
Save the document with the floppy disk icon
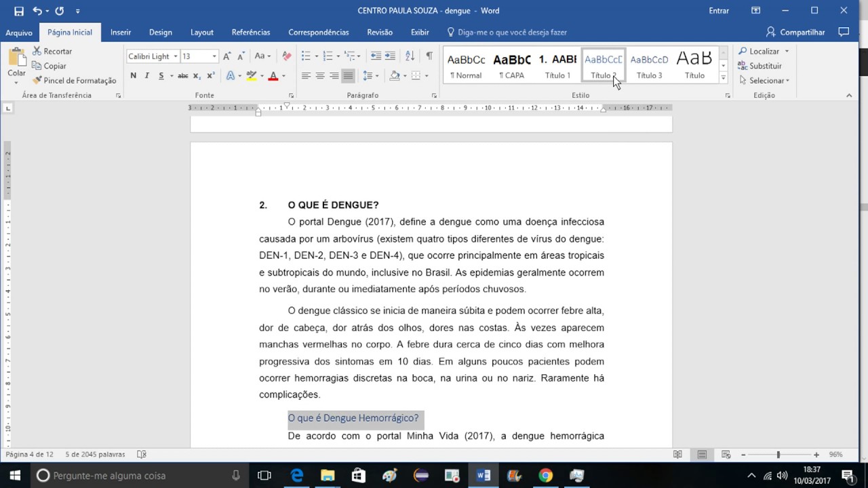[18, 11]
